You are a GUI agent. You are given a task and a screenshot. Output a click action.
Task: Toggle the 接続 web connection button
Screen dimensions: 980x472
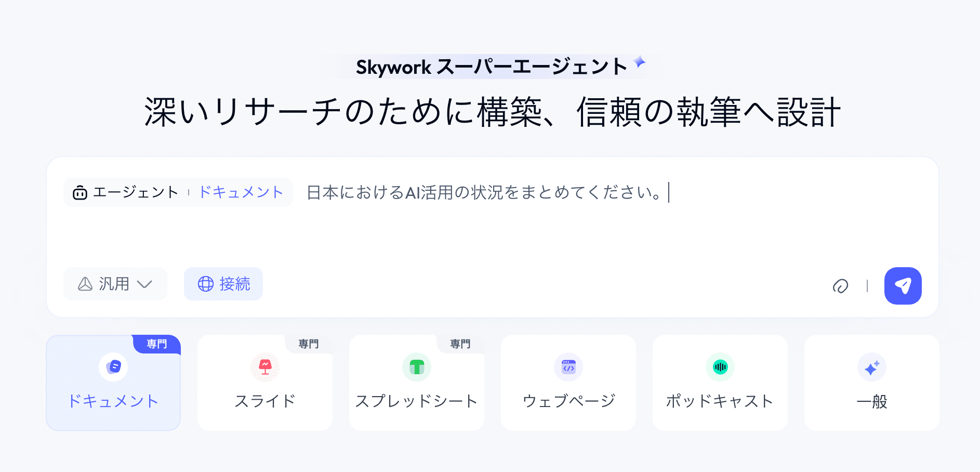[223, 284]
